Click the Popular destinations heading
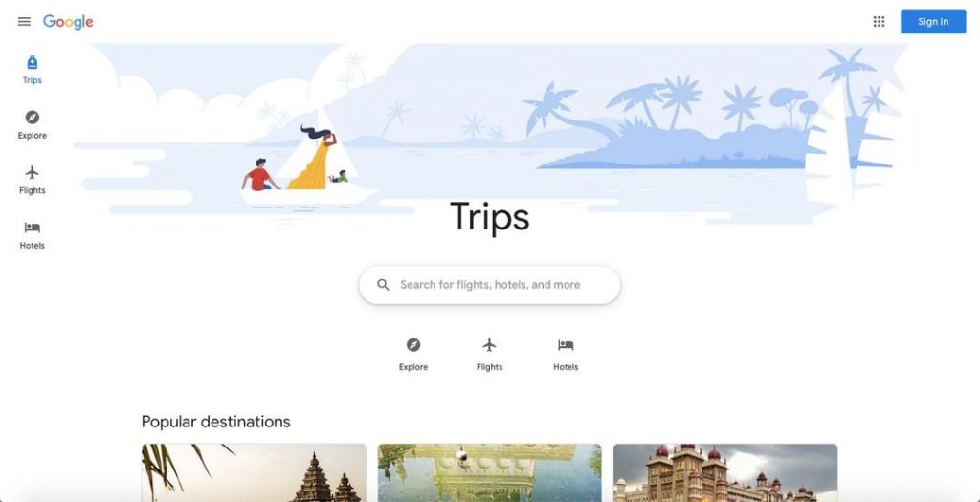This screenshot has width=980, height=502. click(215, 422)
